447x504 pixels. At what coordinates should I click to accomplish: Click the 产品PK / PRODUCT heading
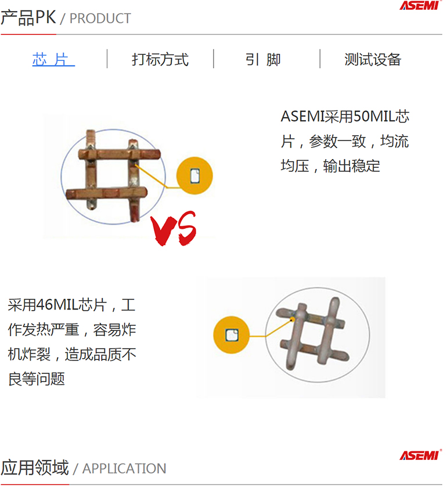pos(67,17)
